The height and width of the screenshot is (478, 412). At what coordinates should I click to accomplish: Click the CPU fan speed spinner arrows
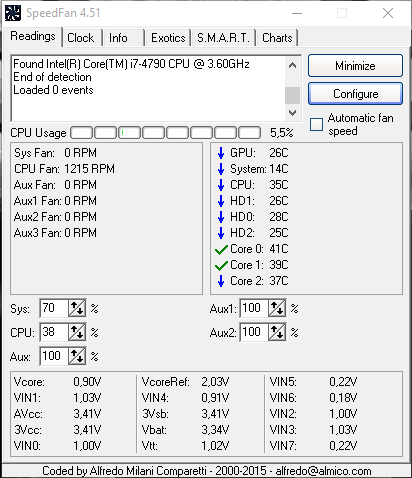77,332
